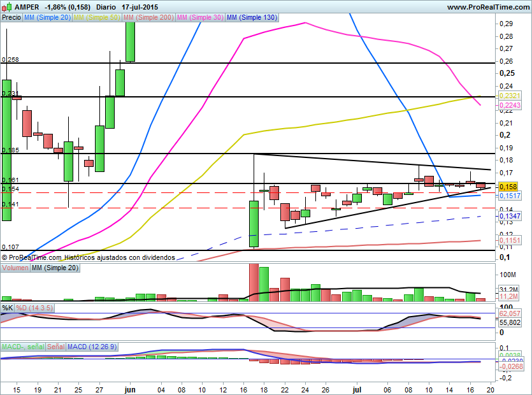
Task: Open the www.ProRealTime.com link
Action: pyautogui.click(x=487, y=6)
